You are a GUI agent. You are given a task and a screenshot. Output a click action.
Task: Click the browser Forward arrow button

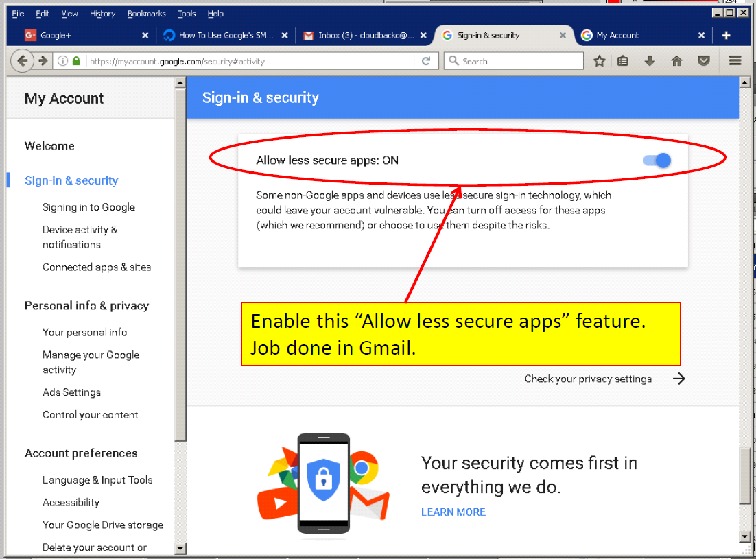coord(43,61)
